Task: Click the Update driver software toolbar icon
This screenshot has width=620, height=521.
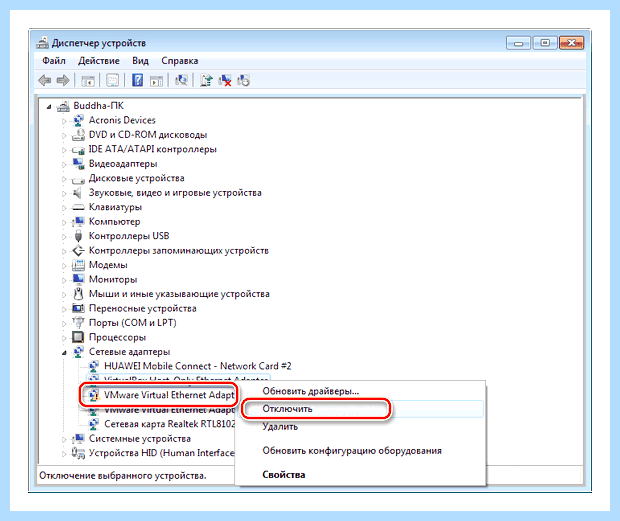Action: [206, 81]
